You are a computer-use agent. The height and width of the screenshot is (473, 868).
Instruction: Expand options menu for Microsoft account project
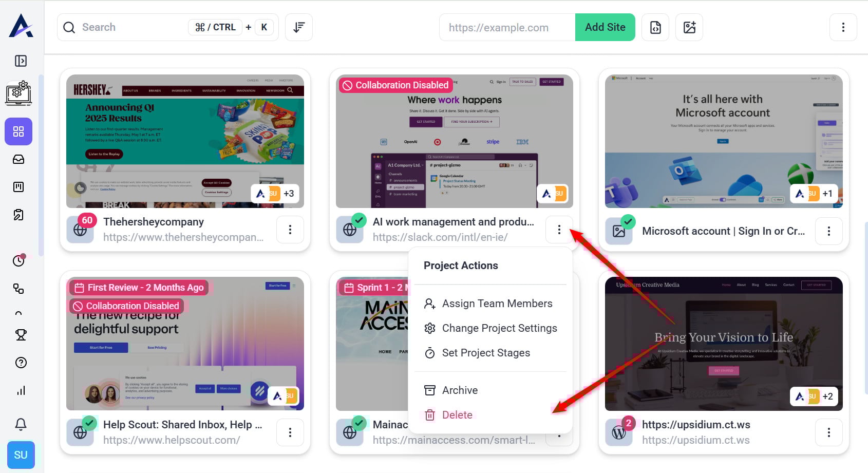tap(828, 231)
